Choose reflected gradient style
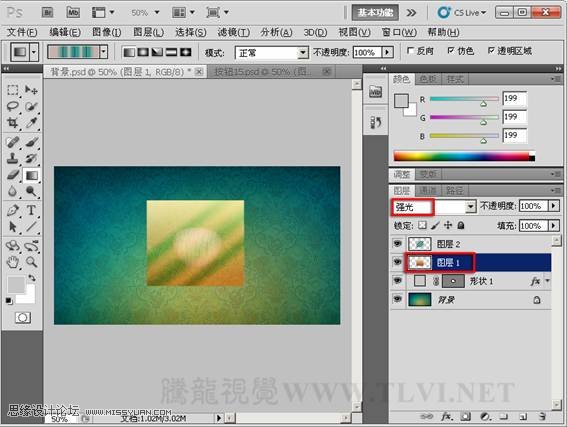 [171, 52]
